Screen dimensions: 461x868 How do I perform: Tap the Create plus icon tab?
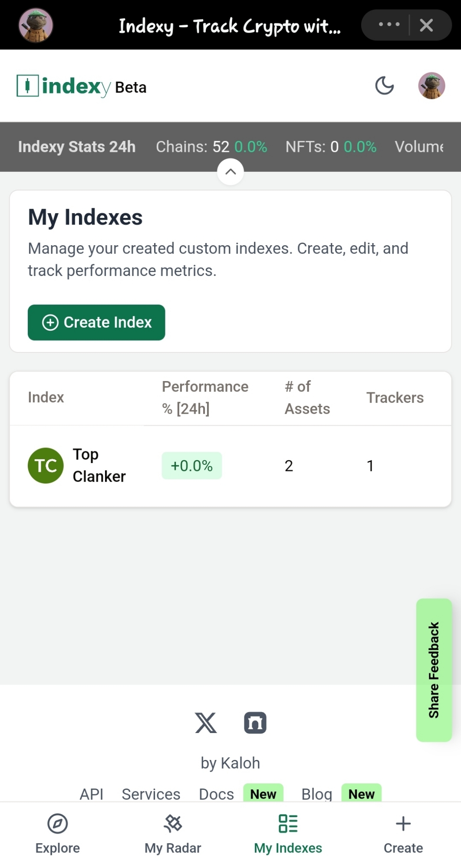tap(403, 834)
